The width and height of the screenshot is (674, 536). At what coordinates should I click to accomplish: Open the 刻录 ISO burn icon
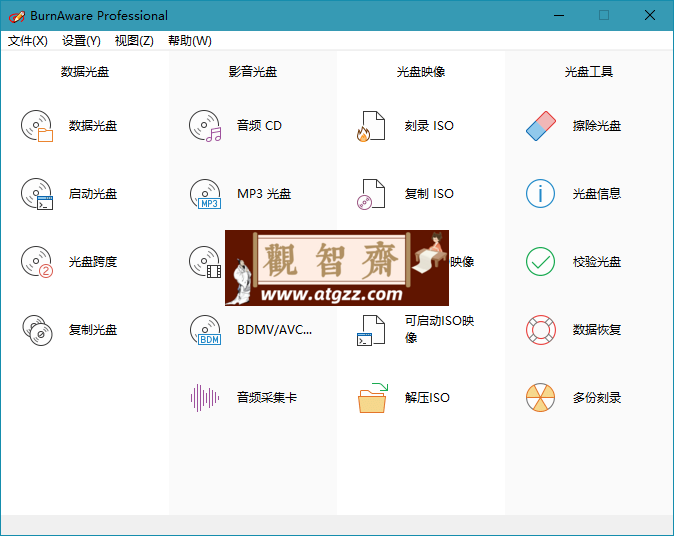pyautogui.click(x=371, y=126)
